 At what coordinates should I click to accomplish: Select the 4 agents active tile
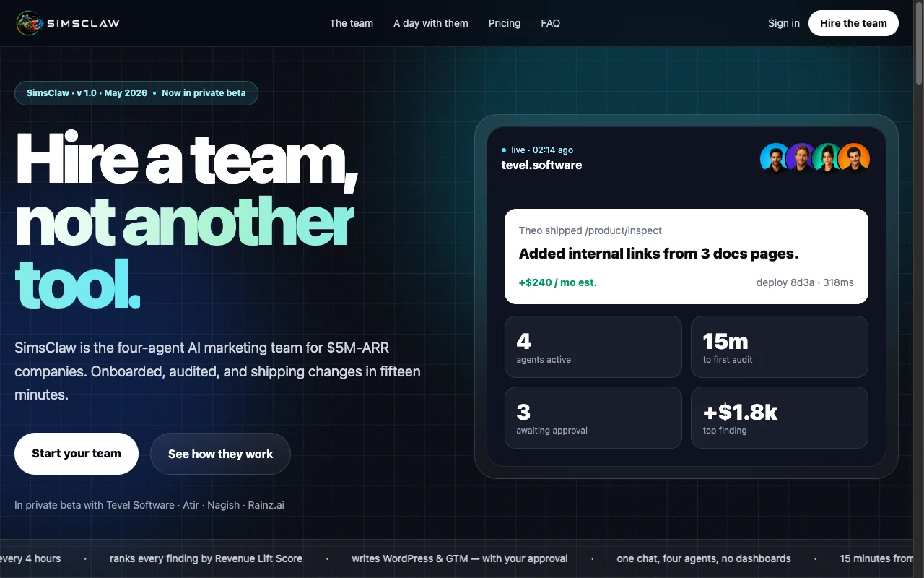coord(593,347)
